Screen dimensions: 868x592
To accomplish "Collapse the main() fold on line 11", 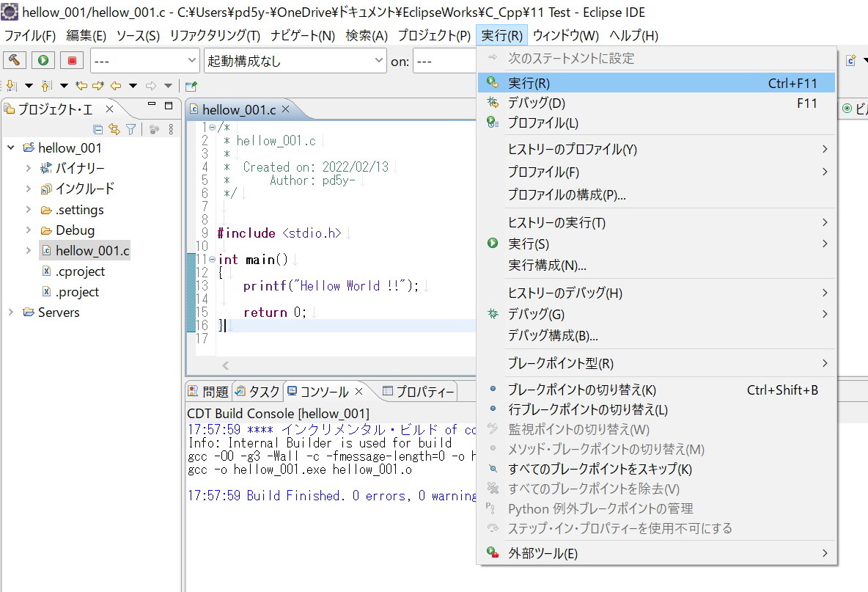I will pyautogui.click(x=212, y=259).
